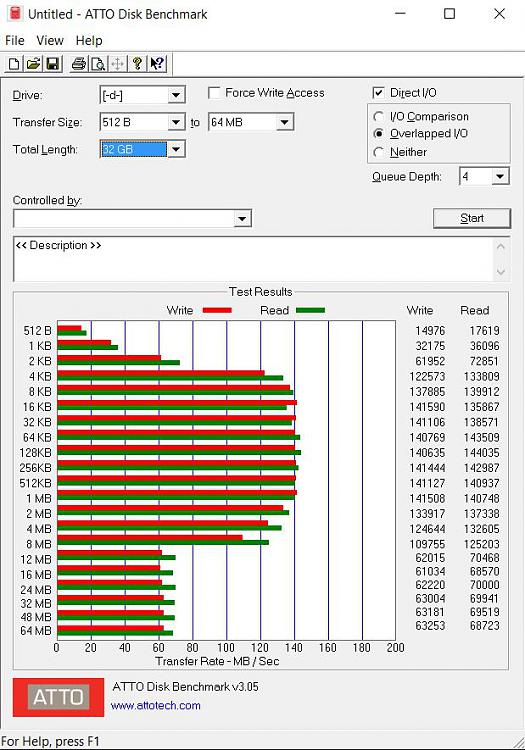Open the Help menu
The image size is (525, 750).
pyautogui.click(x=89, y=41)
